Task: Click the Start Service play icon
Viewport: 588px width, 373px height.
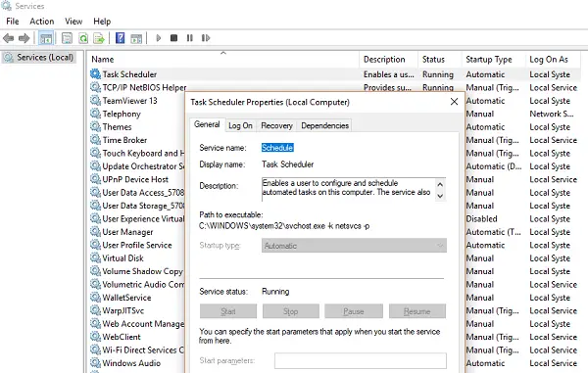Action: click(x=158, y=38)
